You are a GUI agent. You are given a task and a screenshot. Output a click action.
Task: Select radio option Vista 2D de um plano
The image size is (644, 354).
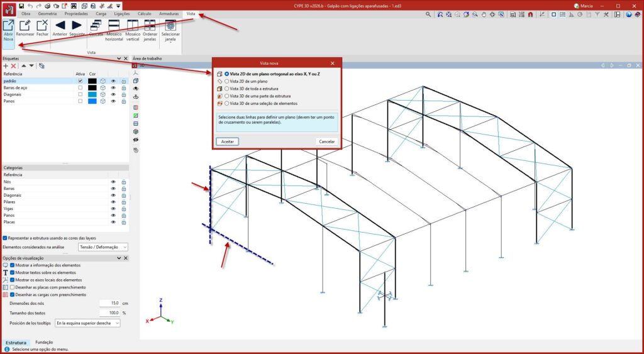point(227,81)
